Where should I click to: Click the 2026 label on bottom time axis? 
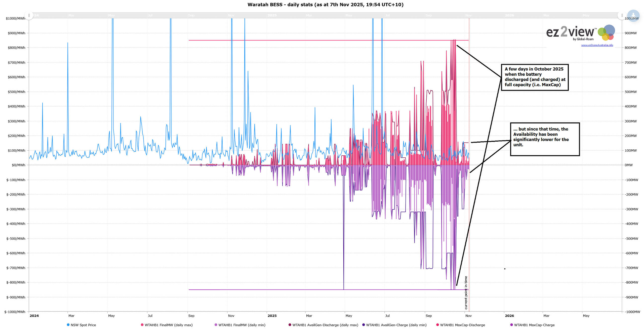[x=509, y=316]
